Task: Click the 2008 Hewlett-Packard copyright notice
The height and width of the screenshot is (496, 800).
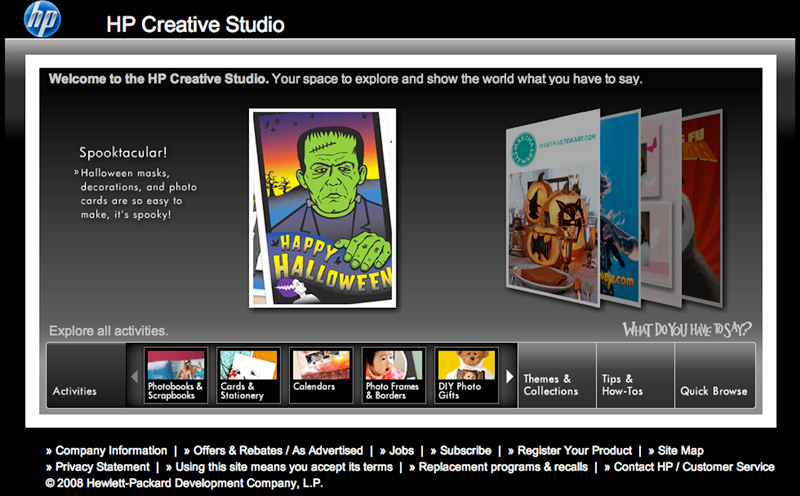Action: pyautogui.click(x=184, y=483)
